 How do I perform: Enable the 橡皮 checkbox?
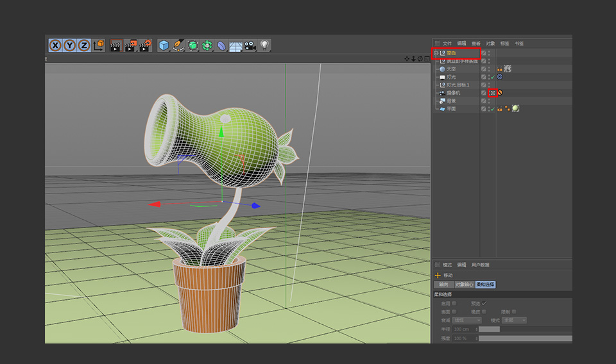(x=484, y=312)
